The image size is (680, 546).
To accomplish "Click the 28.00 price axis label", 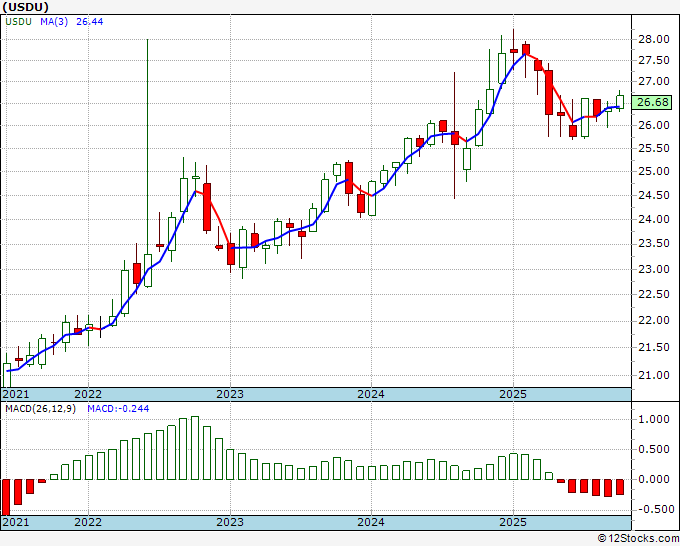I will [653, 39].
